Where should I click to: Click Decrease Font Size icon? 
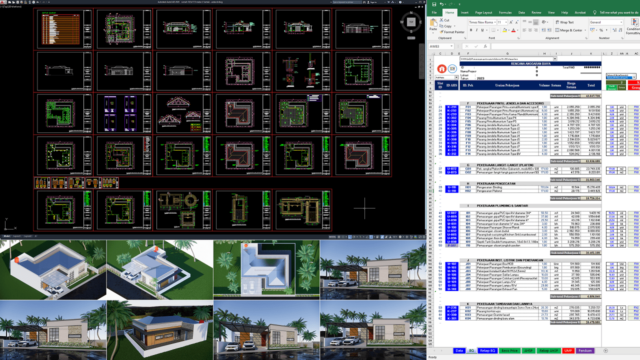516,22
